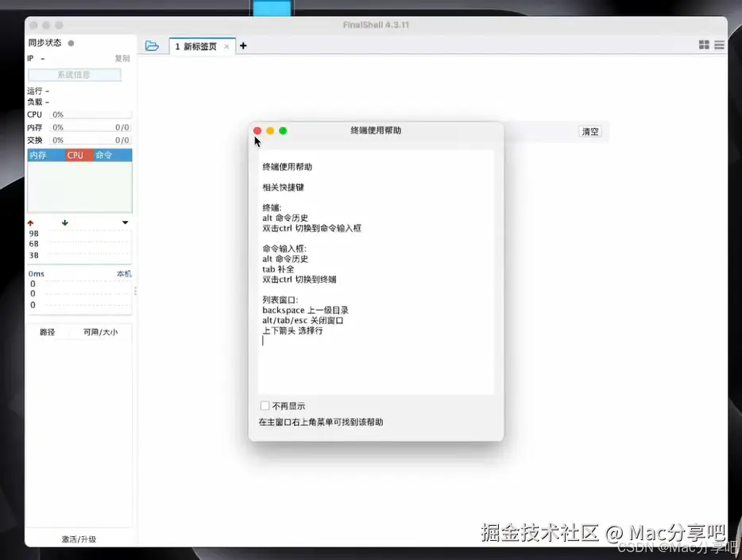This screenshot has height=560, width=742.
Task: Open the 系统信息 button
Action: [x=75, y=75]
